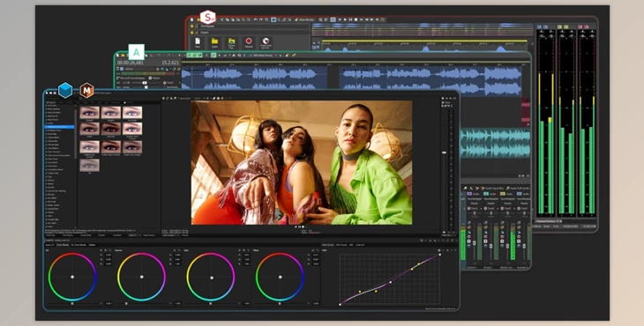Collapse the Workspace section in Sound Forge
Viewport: 644px width, 326px height.
[x=191, y=26]
